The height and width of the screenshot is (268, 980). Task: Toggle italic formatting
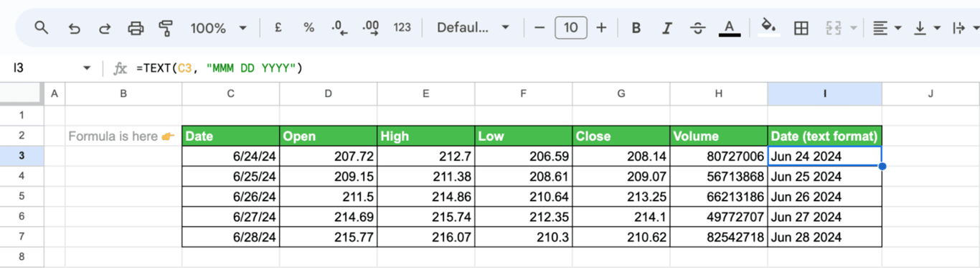click(x=666, y=28)
